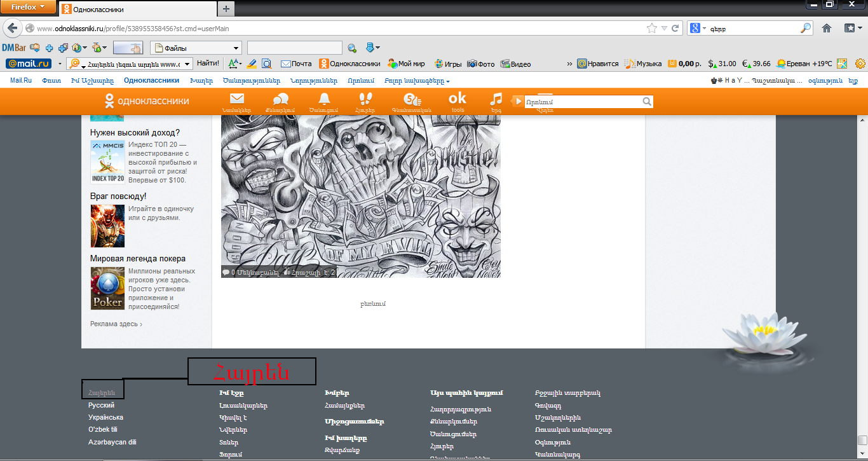Click the DMBar empty search field
The image size is (868, 461).
(x=294, y=48)
